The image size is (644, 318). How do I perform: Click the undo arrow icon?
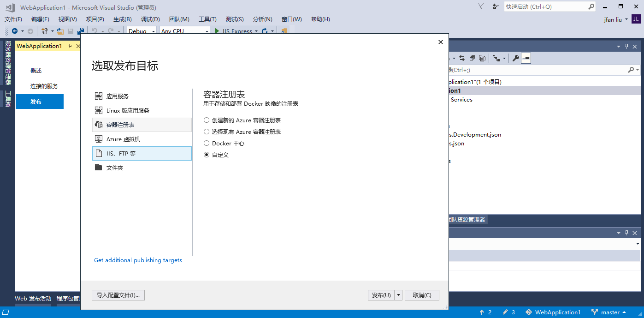click(94, 31)
